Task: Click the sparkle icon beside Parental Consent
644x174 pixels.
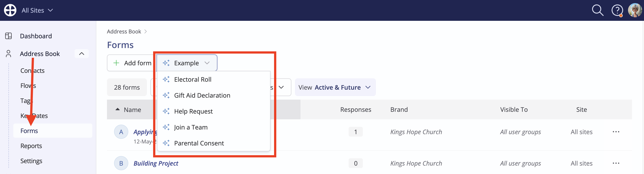Action: coord(166,143)
